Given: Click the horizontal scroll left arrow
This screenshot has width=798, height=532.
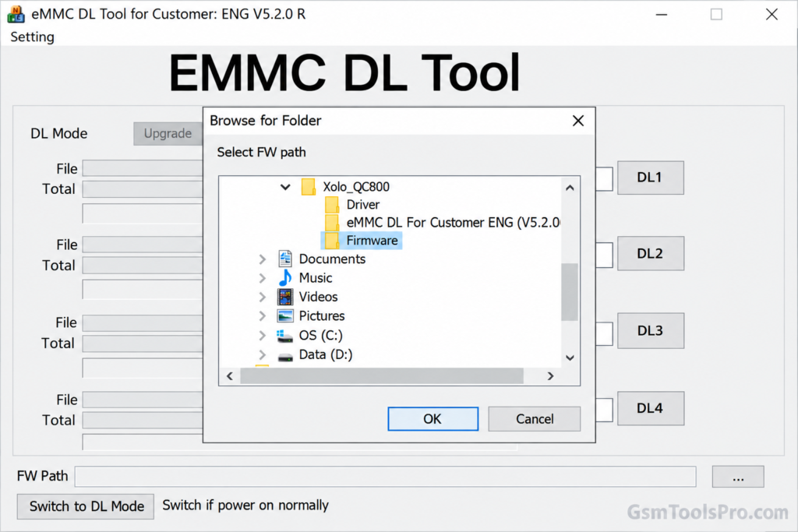Looking at the screenshot, I should (x=230, y=376).
